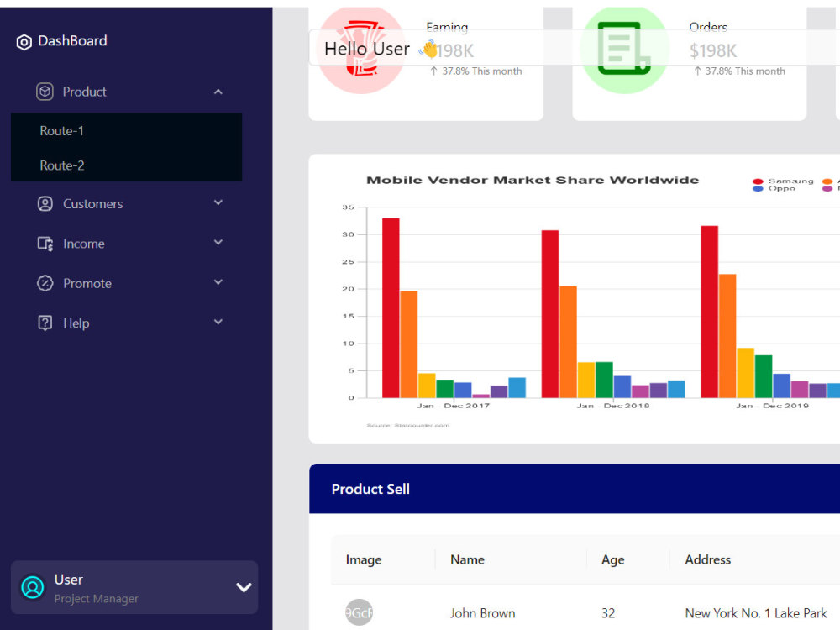
Task: Click the New York No. 1 Lake Park address
Action: point(756,613)
